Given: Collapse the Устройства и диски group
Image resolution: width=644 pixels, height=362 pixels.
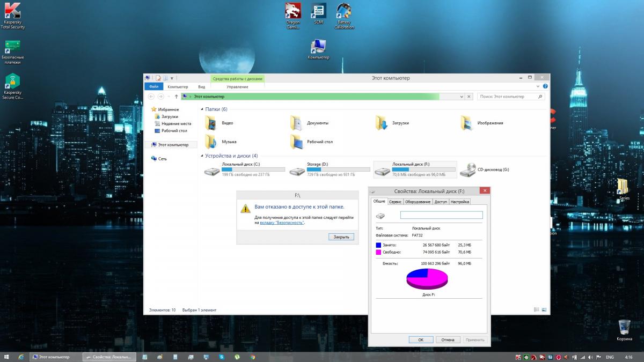Looking at the screenshot, I should tap(202, 156).
